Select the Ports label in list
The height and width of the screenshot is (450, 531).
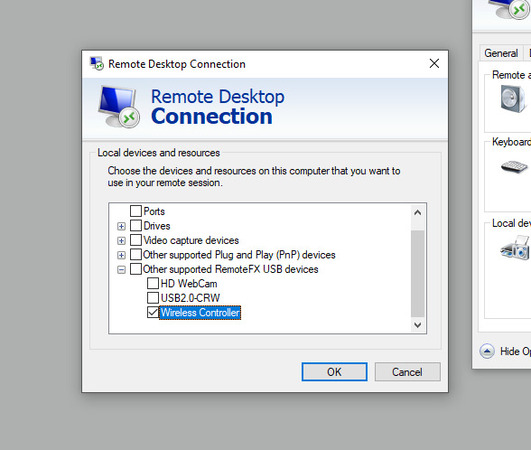[x=154, y=211]
